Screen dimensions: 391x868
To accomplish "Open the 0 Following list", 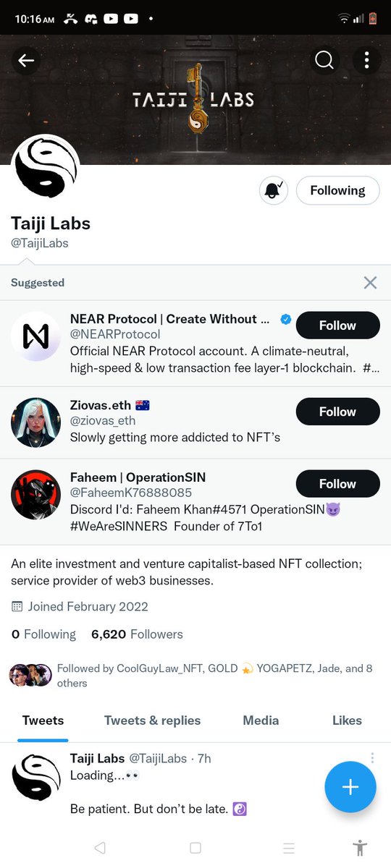I will 43,634.
